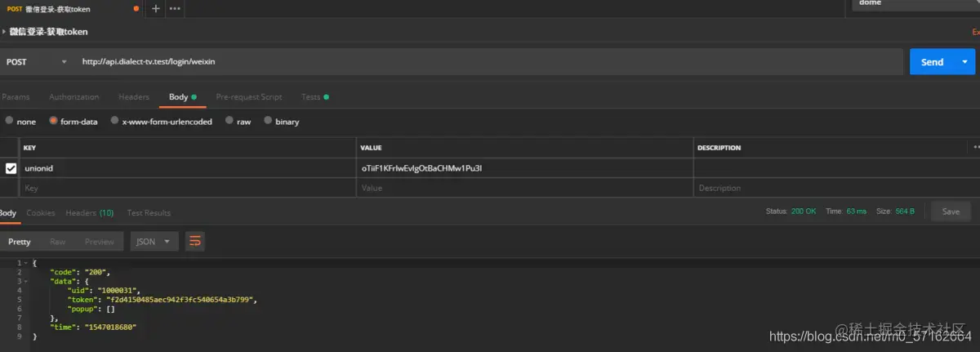
Task: Click the unionid key cell
Action: pos(189,168)
